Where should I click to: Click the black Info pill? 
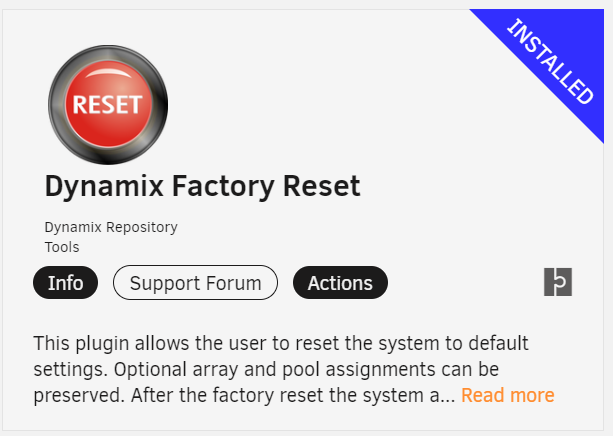(65, 283)
